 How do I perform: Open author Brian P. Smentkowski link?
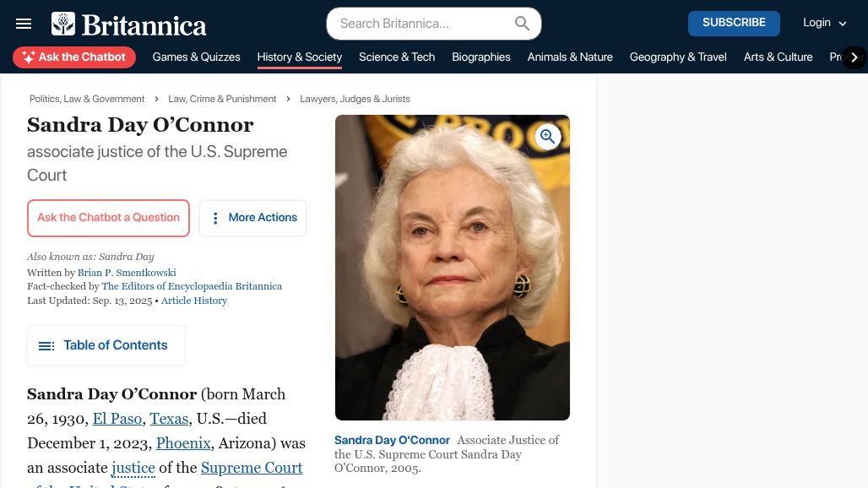(x=127, y=273)
